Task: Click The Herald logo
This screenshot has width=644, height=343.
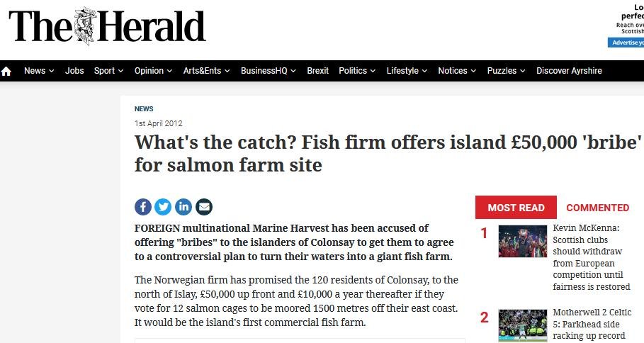Action: (x=107, y=28)
